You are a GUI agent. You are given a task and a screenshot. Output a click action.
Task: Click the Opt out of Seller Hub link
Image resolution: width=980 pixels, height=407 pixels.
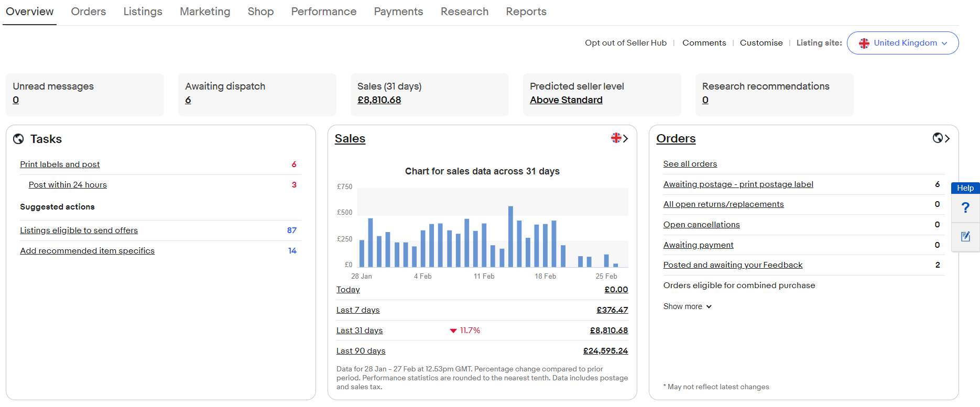(x=626, y=43)
